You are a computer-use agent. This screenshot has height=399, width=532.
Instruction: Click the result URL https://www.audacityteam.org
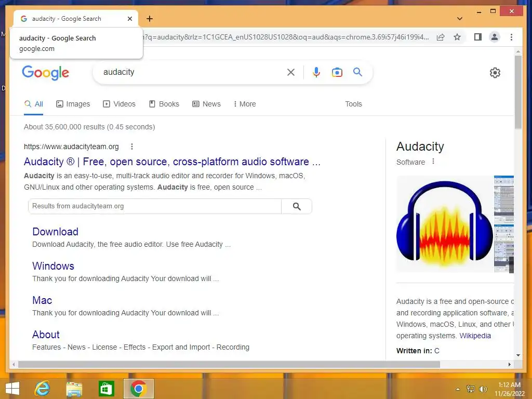coord(71,147)
